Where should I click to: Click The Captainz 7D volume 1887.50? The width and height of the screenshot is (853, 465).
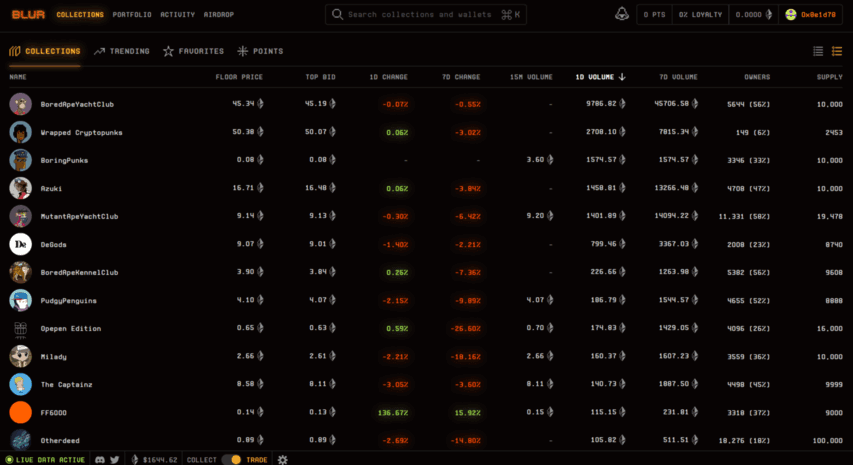click(x=678, y=384)
